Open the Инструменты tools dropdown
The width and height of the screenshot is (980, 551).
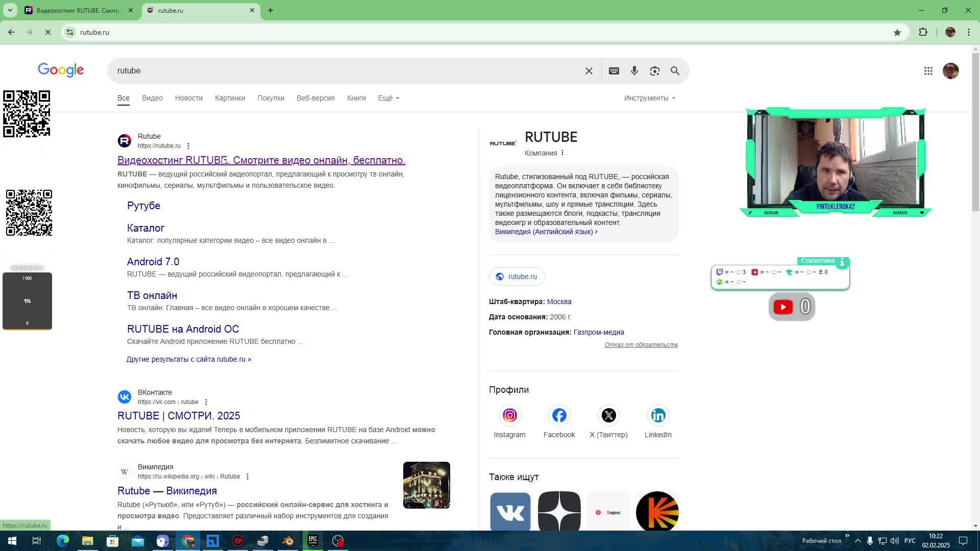pyautogui.click(x=649, y=98)
